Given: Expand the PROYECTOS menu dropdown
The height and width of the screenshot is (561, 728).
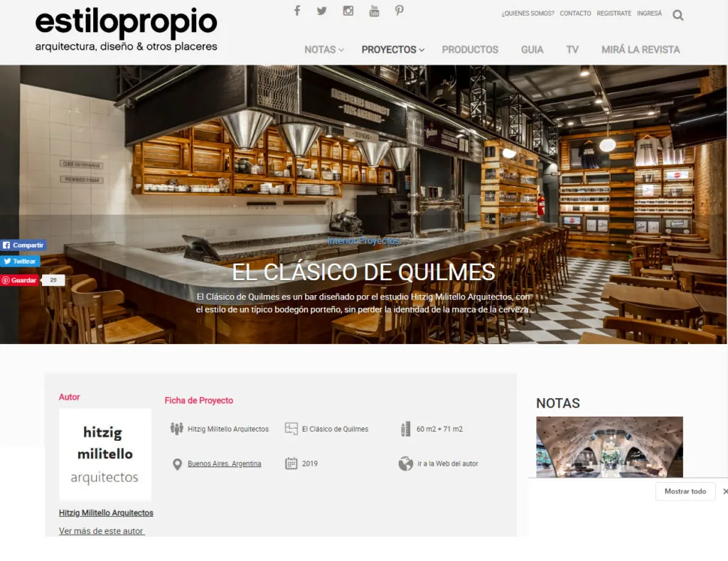Looking at the screenshot, I should pos(392,50).
